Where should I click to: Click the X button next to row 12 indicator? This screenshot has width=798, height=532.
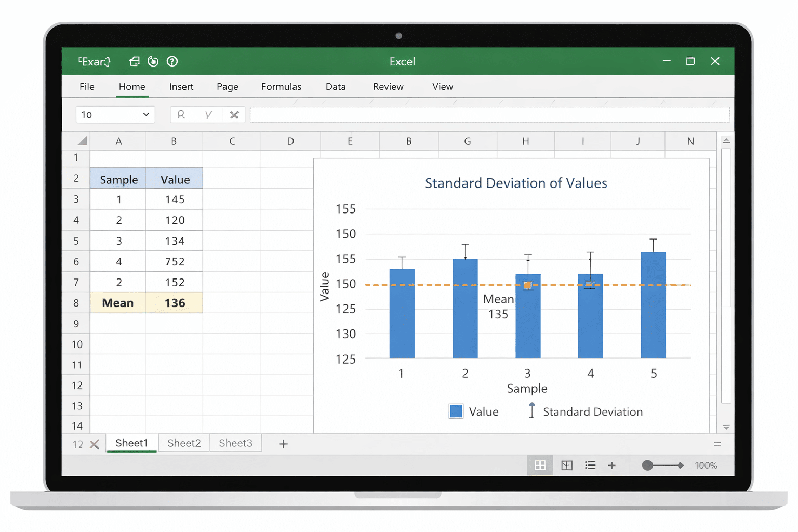pos(95,444)
